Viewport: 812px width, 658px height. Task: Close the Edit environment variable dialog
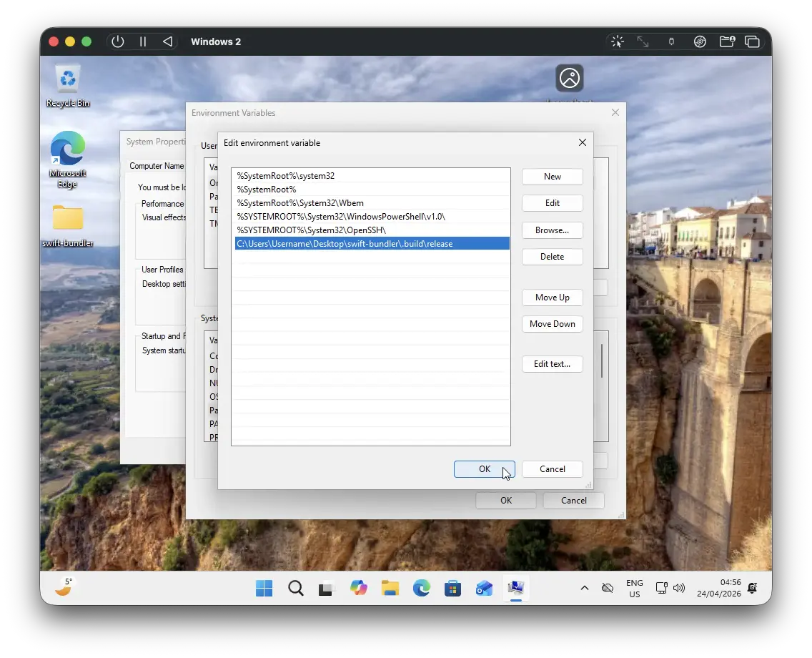(x=582, y=142)
